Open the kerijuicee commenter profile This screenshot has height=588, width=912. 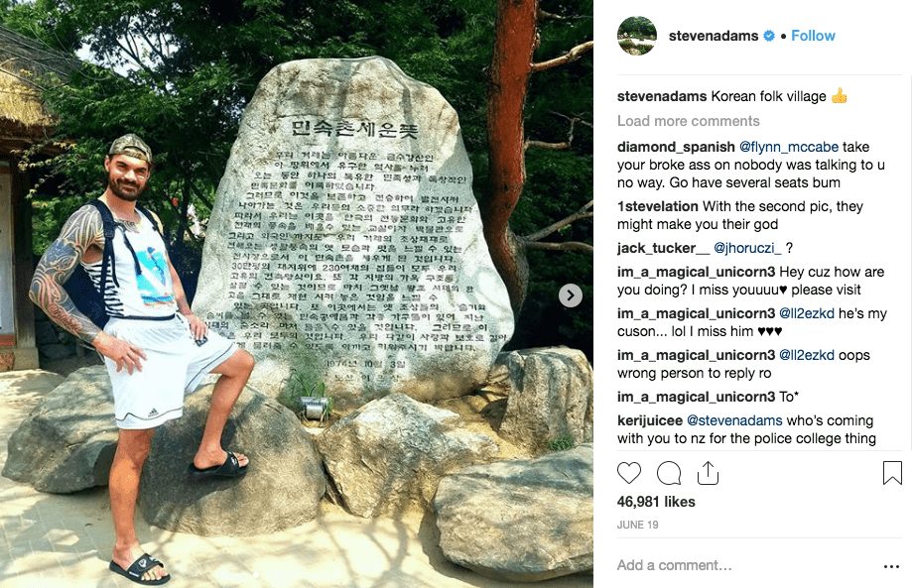click(x=650, y=420)
